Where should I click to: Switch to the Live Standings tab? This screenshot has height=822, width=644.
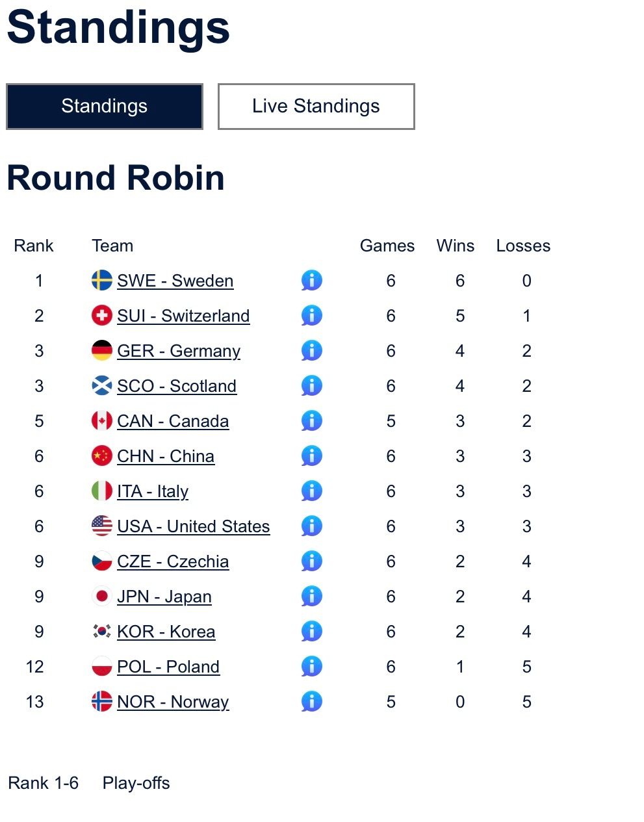[x=316, y=107]
